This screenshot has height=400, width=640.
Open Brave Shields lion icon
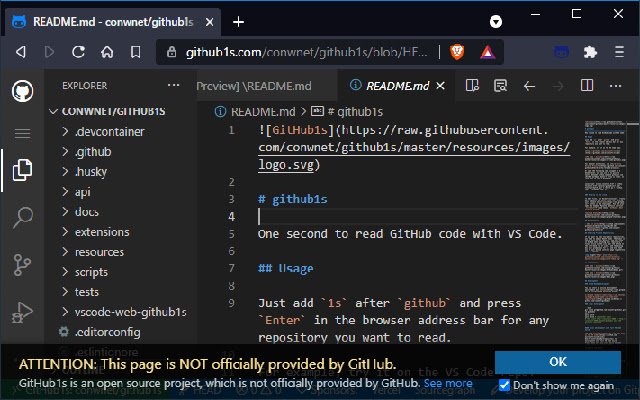coord(457,52)
